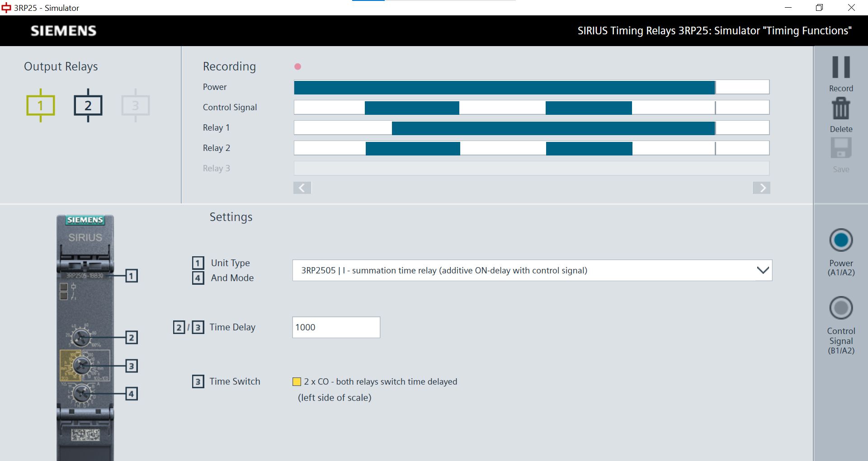Click the '3' box beside Time Switch
This screenshot has width=868, height=461.
click(x=198, y=382)
